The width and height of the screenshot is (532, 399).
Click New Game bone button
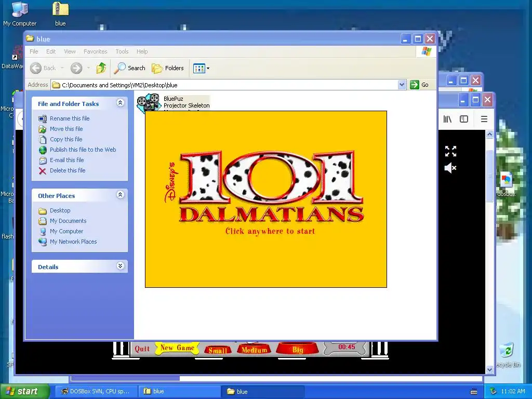[177, 348]
